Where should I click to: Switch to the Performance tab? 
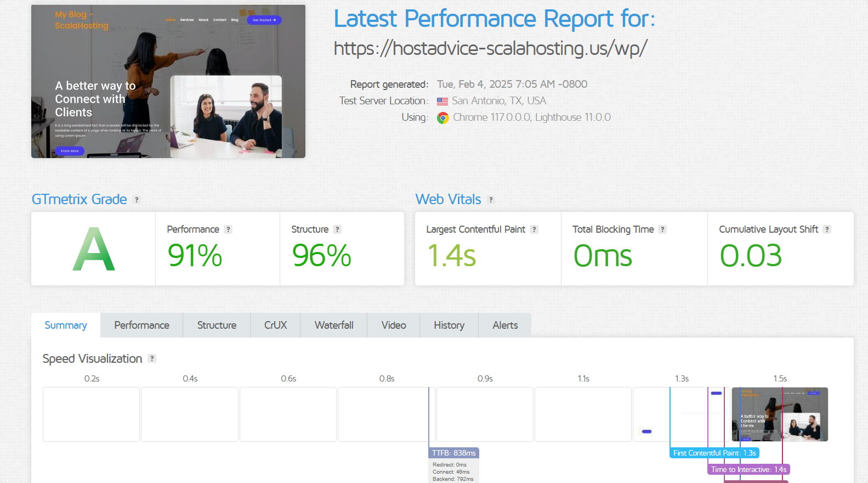tap(142, 325)
